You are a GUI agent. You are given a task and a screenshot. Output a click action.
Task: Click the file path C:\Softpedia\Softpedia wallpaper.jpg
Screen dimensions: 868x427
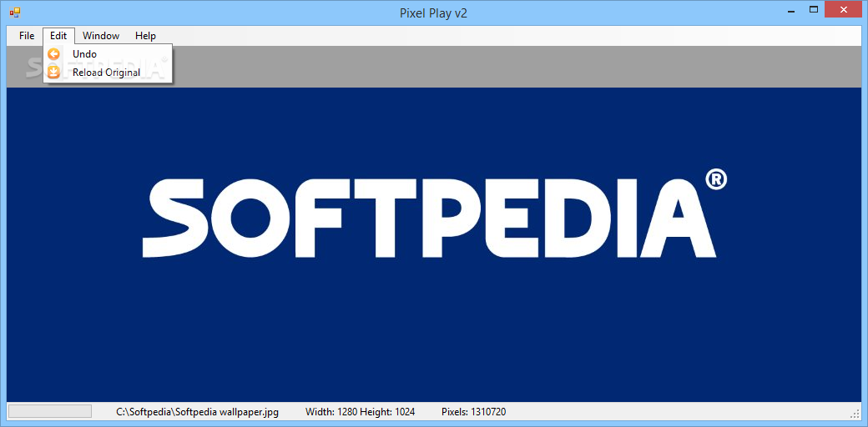click(197, 411)
